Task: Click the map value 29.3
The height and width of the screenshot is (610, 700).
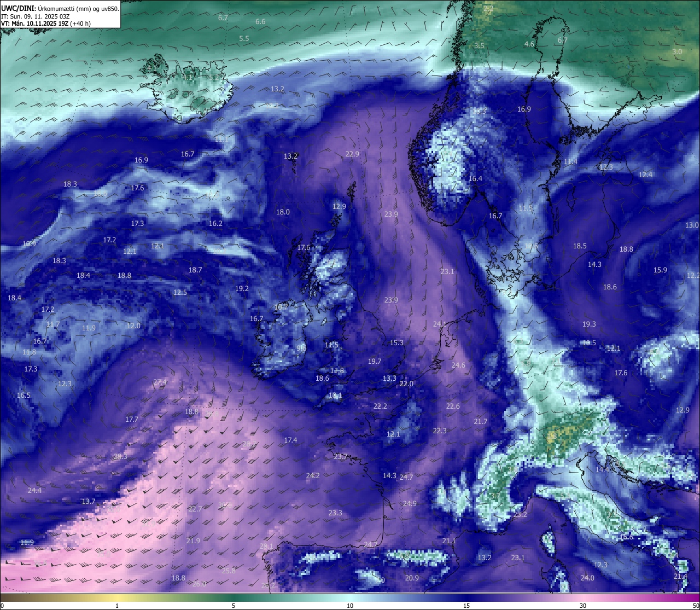Action: pos(120,456)
